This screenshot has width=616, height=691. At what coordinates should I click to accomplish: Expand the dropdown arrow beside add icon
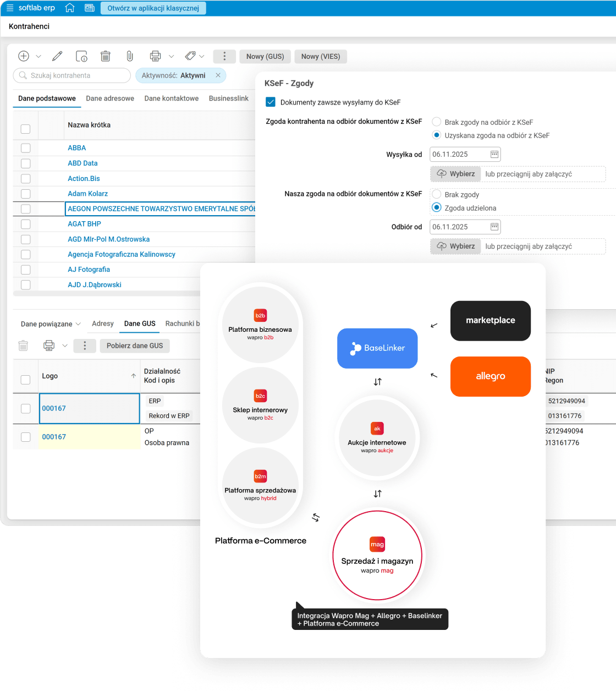(38, 57)
